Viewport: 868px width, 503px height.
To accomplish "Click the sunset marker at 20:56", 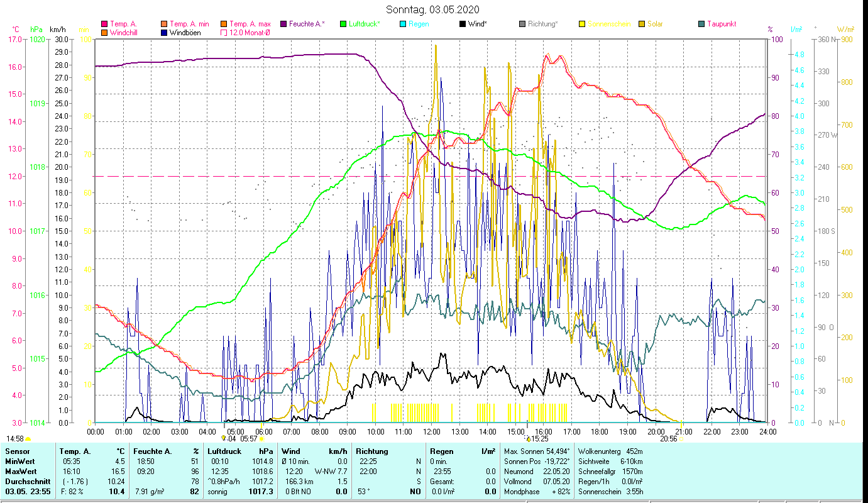I will click(x=681, y=439).
